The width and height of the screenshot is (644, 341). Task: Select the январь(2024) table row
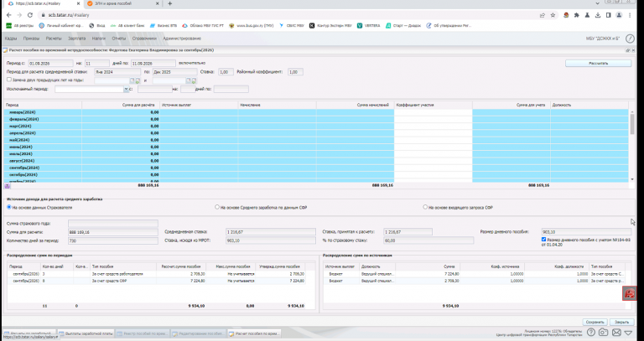point(316,112)
